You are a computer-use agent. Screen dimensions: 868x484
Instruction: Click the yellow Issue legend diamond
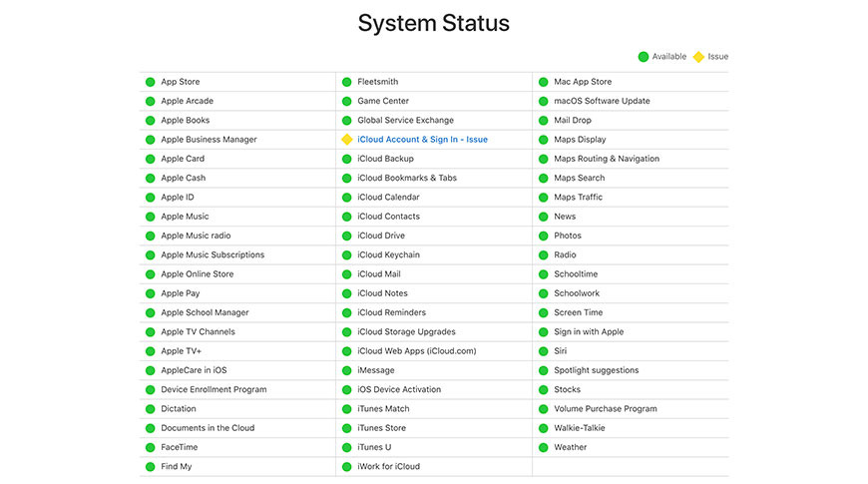(698, 57)
